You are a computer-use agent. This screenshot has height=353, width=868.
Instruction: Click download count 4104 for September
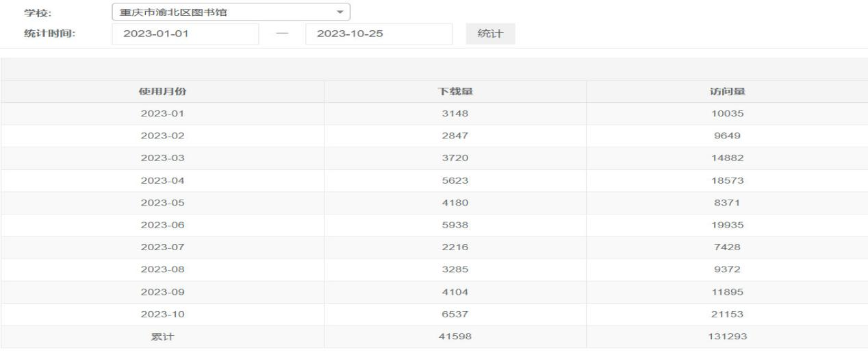coord(456,292)
